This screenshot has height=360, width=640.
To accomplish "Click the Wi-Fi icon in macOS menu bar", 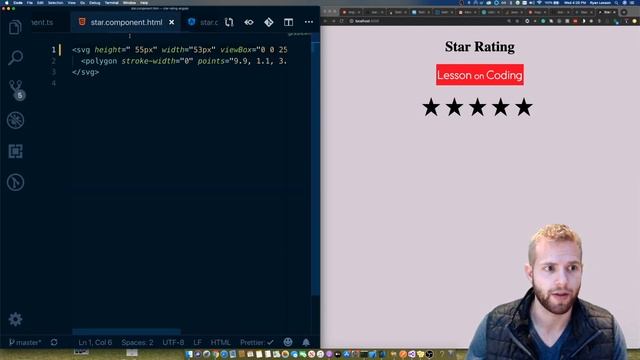I will 539,2.
